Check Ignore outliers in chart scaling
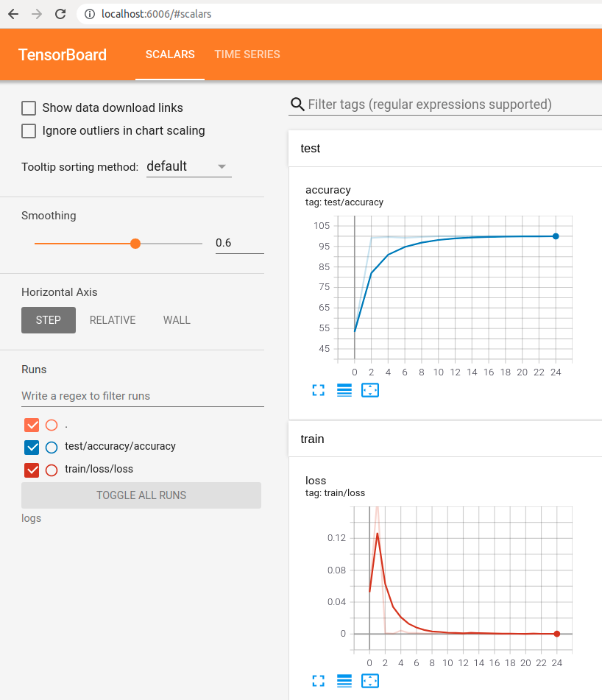The height and width of the screenshot is (700, 602). 29,131
